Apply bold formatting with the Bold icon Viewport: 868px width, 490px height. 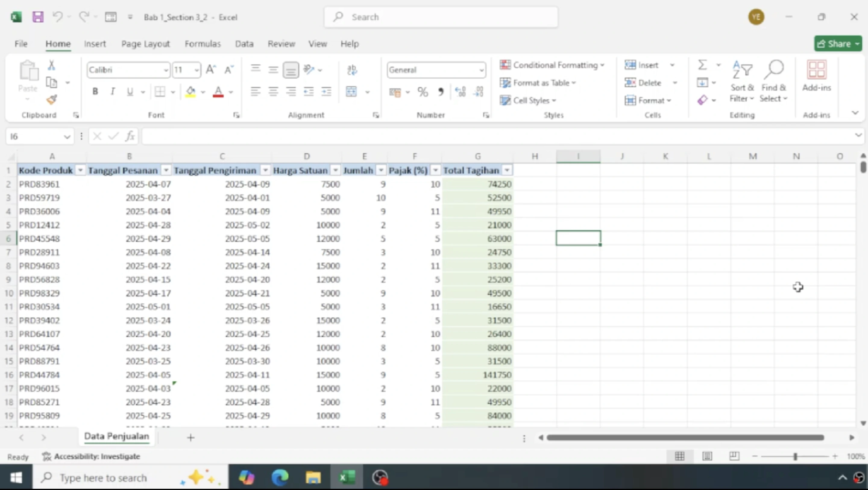coord(95,91)
